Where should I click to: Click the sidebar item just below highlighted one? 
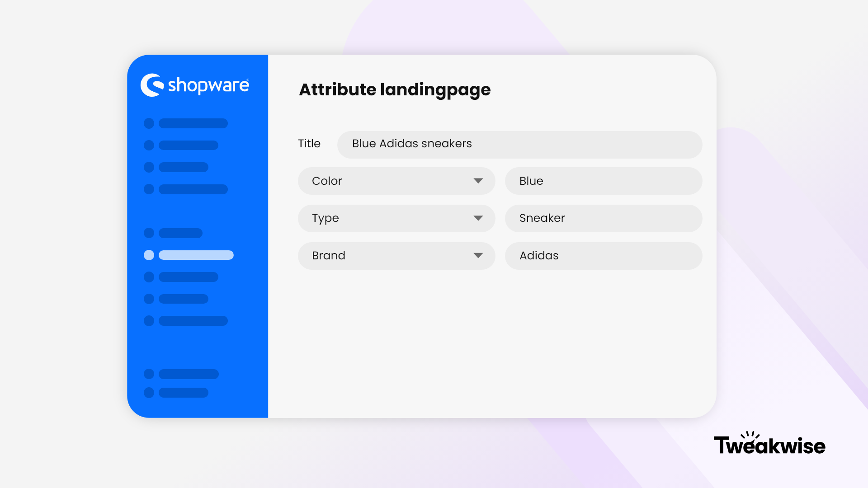(x=188, y=277)
